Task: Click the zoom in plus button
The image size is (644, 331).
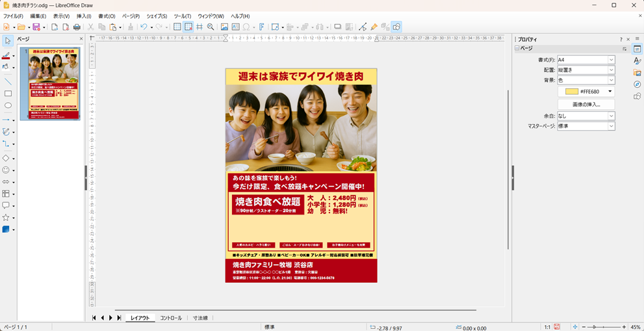Action: point(625,327)
